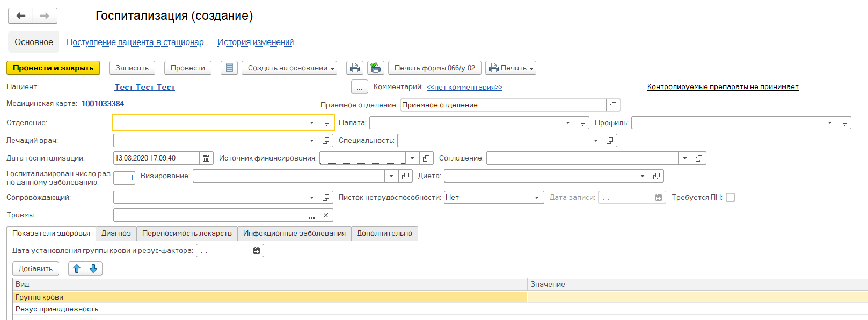This screenshot has height=320, width=868.
Task: Switch to the Диагноз tab
Action: [x=116, y=234]
